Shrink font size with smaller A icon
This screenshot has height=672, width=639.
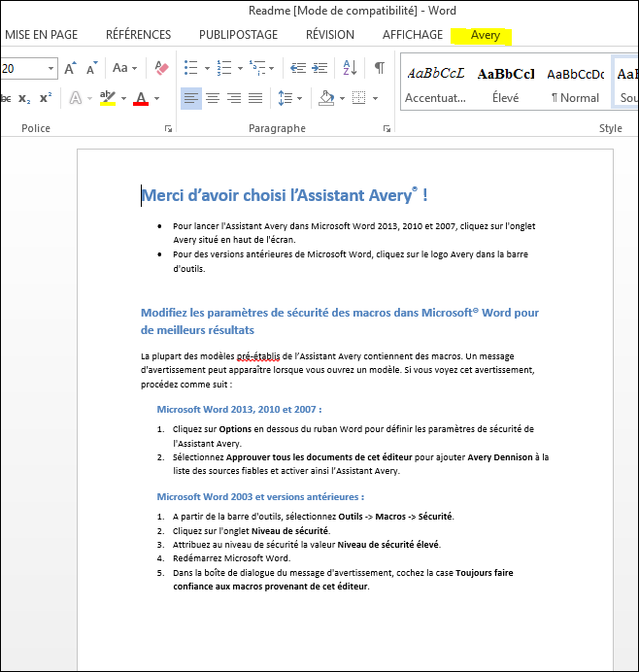[91, 68]
